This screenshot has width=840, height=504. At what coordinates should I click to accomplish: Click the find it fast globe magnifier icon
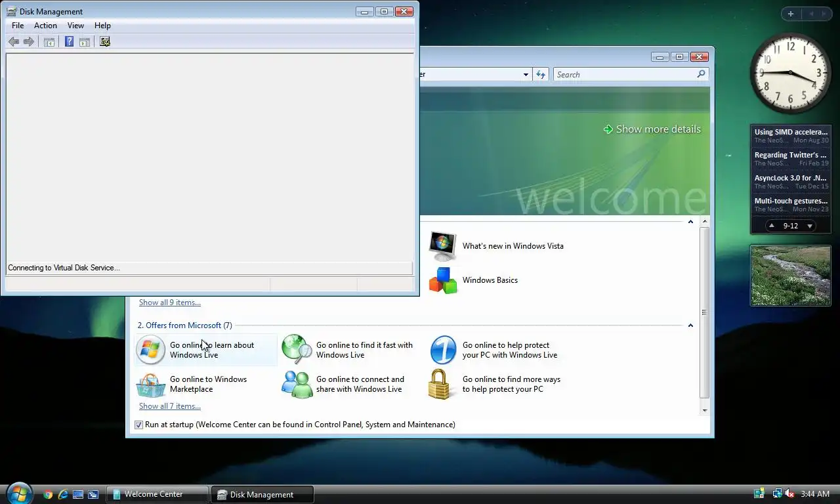(x=297, y=350)
